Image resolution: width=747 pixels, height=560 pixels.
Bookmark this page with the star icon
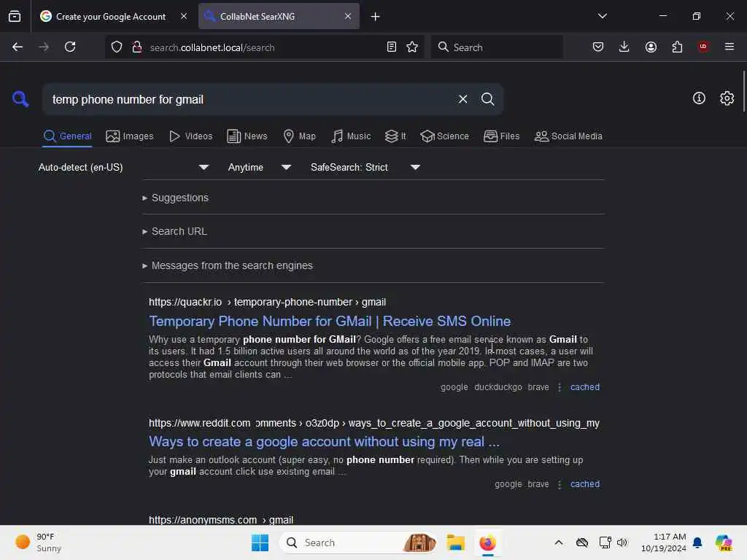point(412,47)
